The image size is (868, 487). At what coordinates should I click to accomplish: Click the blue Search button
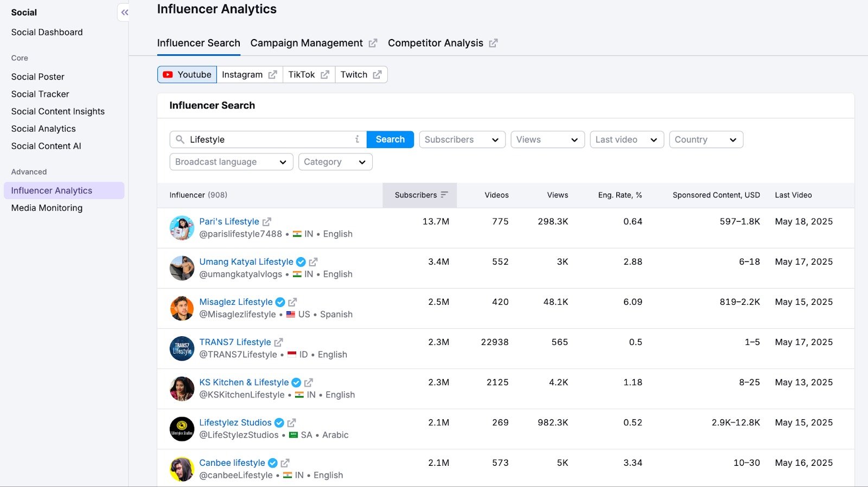[x=390, y=139]
